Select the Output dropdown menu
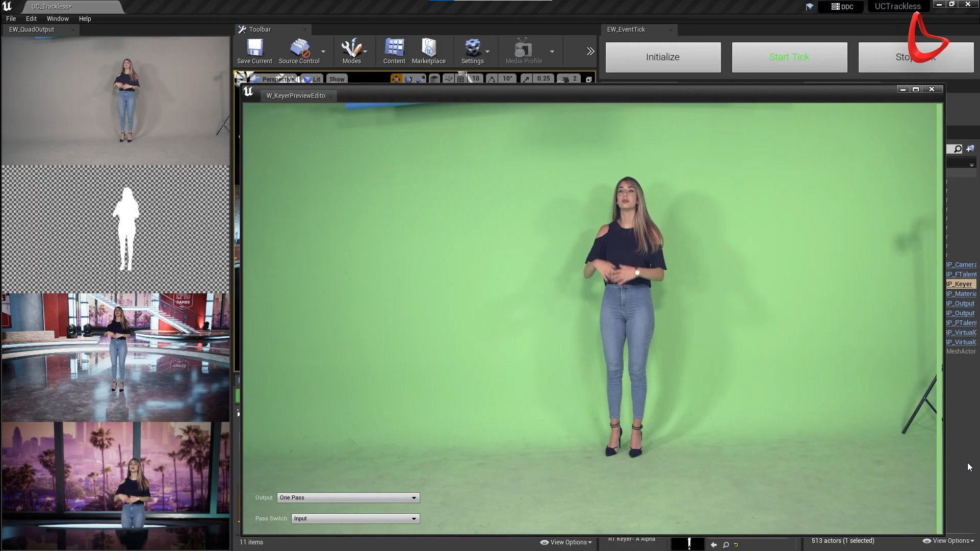The image size is (980, 551). [347, 497]
